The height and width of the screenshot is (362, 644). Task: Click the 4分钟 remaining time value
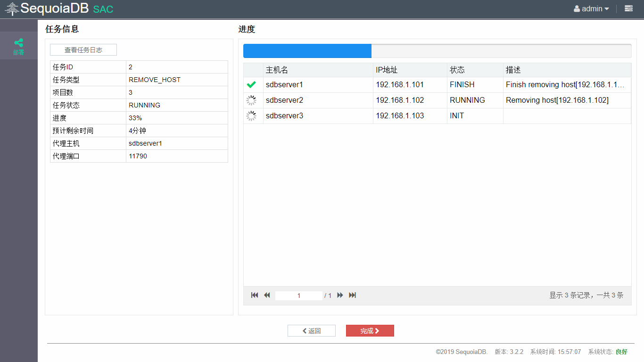pyautogui.click(x=137, y=131)
